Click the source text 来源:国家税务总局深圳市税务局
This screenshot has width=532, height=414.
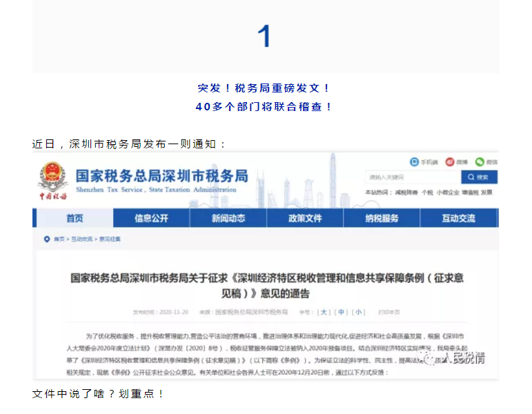pos(244,312)
